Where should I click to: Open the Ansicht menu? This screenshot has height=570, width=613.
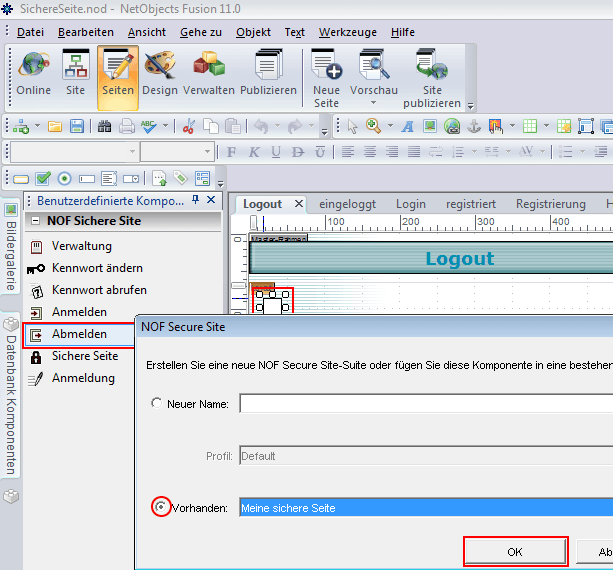[x=147, y=32]
